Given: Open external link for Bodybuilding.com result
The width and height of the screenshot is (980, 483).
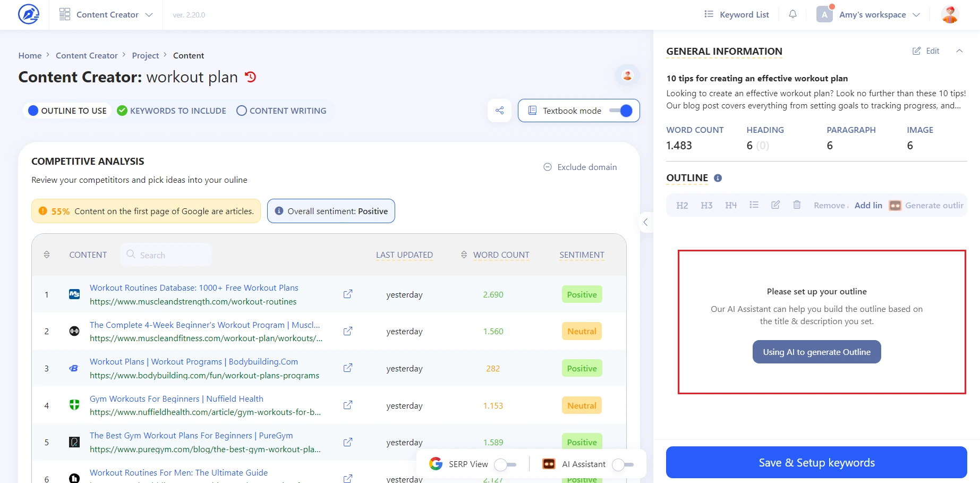Looking at the screenshot, I should point(348,368).
